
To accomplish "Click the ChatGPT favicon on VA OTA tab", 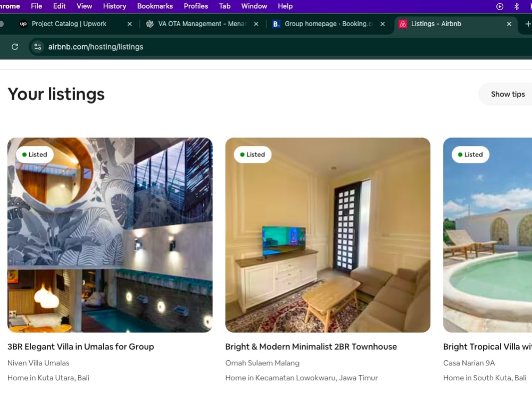I will (x=149, y=24).
